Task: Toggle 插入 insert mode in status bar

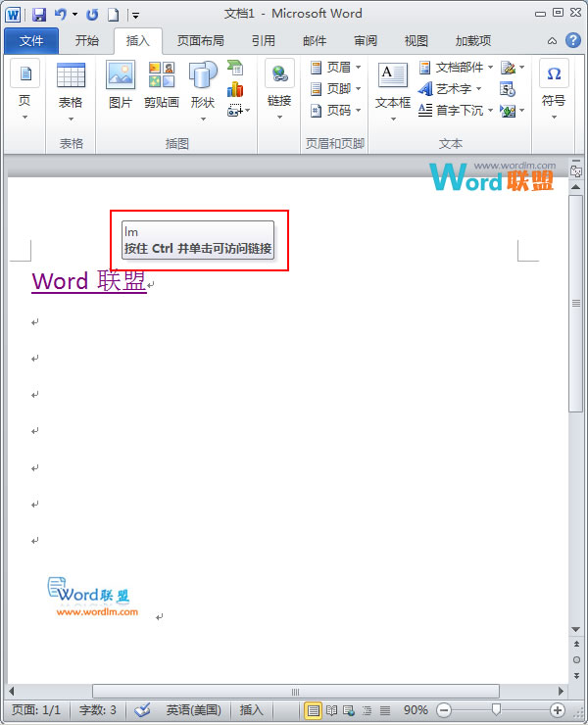Action: pos(252,709)
